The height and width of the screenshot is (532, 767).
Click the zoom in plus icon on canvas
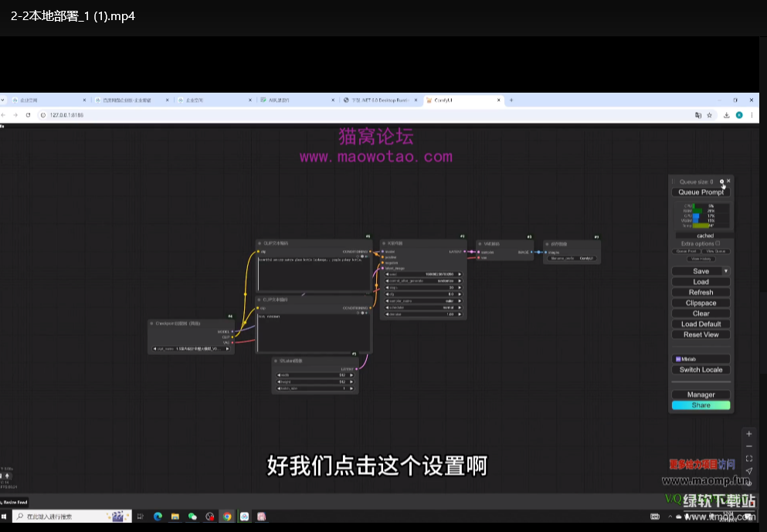point(748,434)
